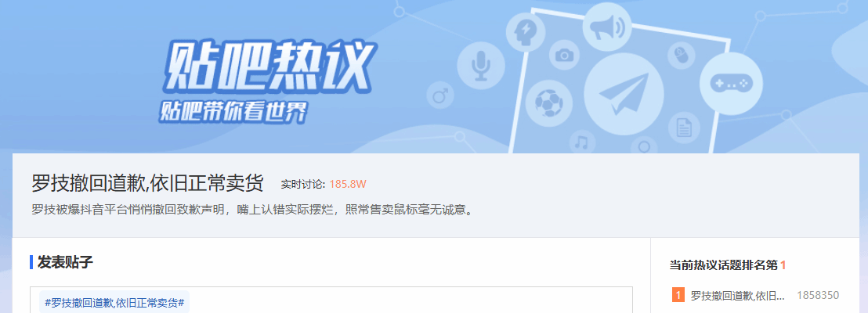Open the rank 1 topic 罗技撤回道歉,依旧... in the sidebar
868x313 pixels.
pos(738,295)
